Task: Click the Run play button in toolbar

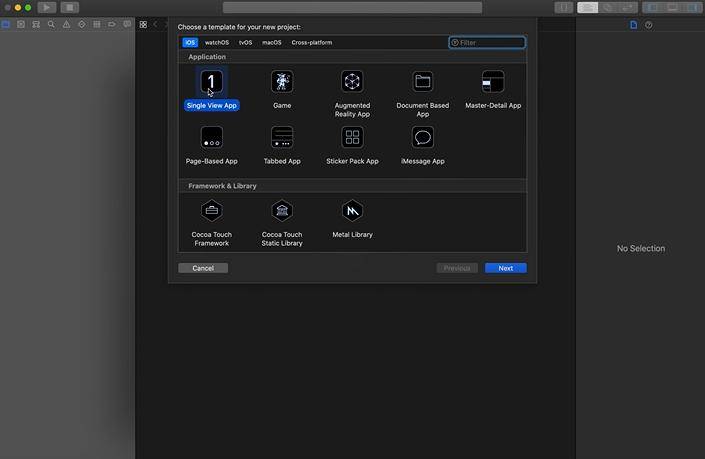Action: [46, 7]
